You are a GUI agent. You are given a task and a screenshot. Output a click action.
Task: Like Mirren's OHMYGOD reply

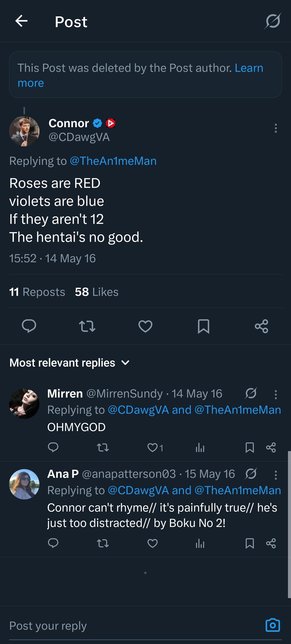(x=152, y=447)
